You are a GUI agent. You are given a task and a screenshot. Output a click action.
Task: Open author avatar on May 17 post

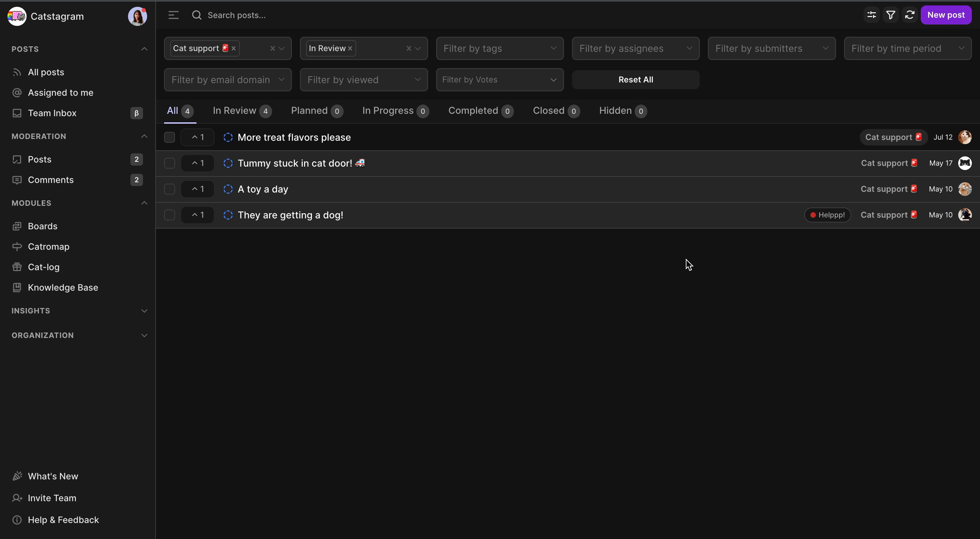pos(965,163)
